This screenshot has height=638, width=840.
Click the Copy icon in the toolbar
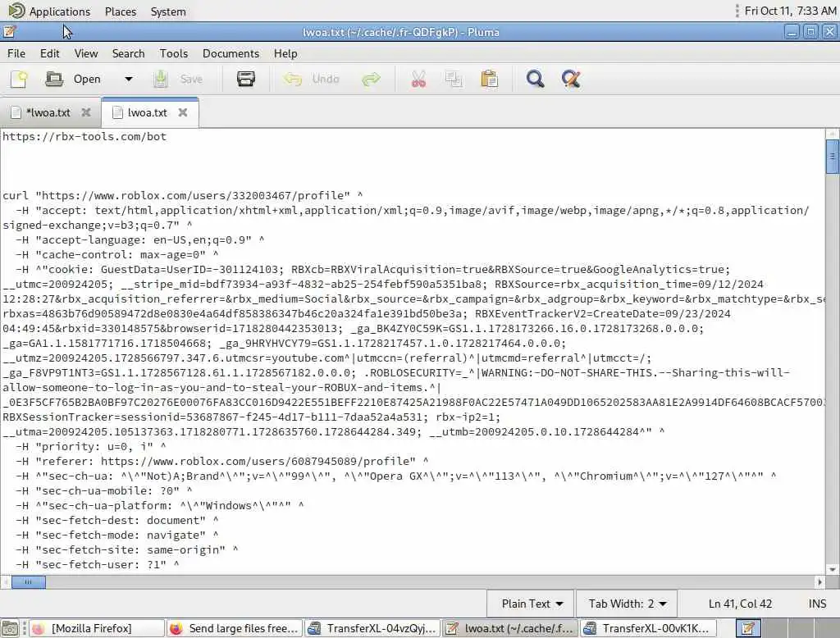(454, 80)
